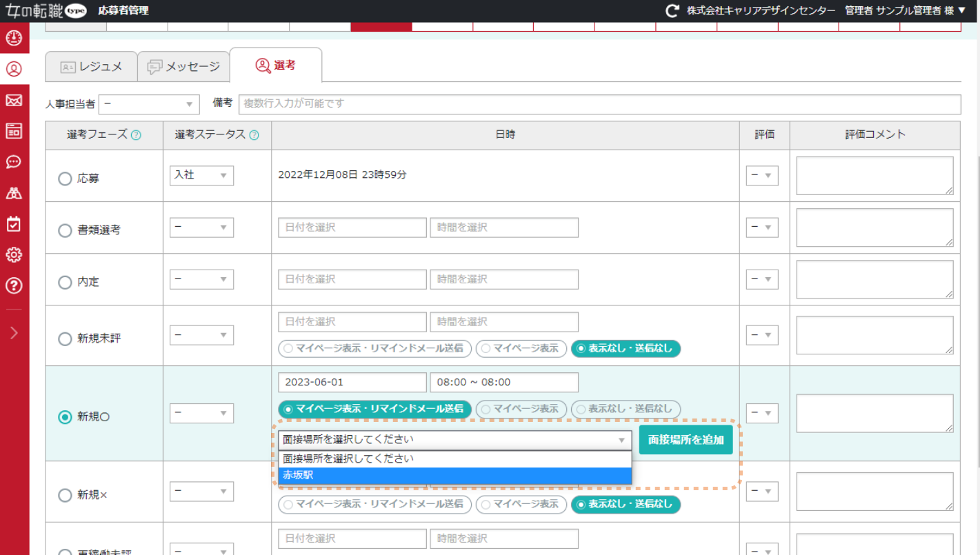Image resolution: width=980 pixels, height=555 pixels.
Task: Select the binoculars search icon in sidebar
Action: coord(12,194)
